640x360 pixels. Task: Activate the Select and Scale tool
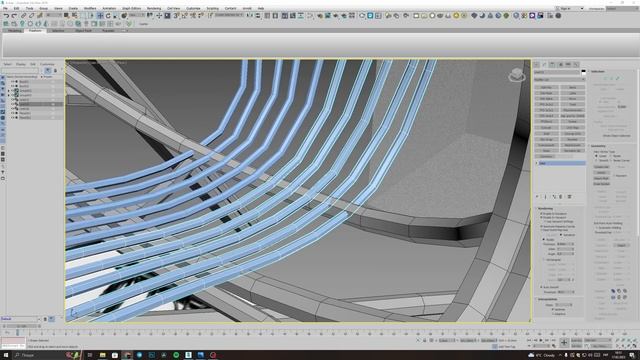point(116,16)
